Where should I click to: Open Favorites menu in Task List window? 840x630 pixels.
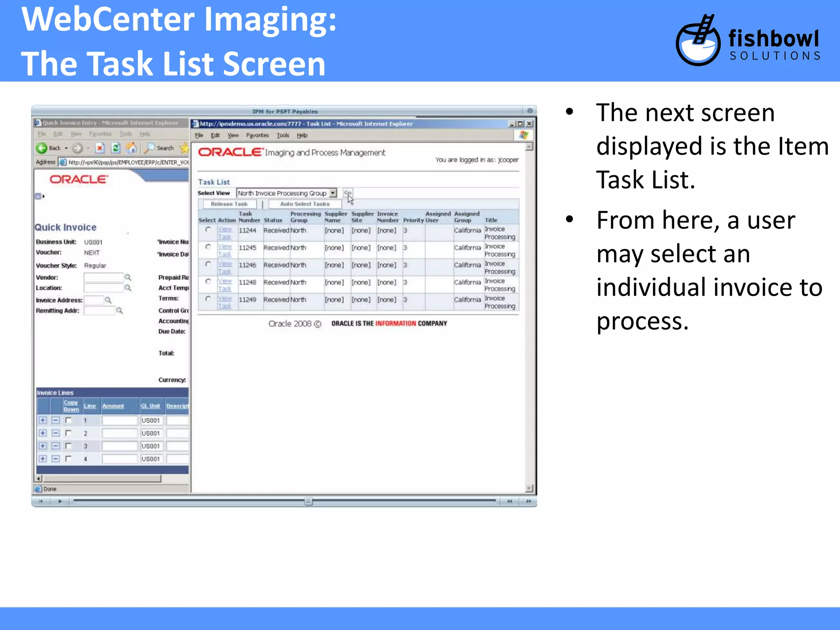pyautogui.click(x=258, y=135)
